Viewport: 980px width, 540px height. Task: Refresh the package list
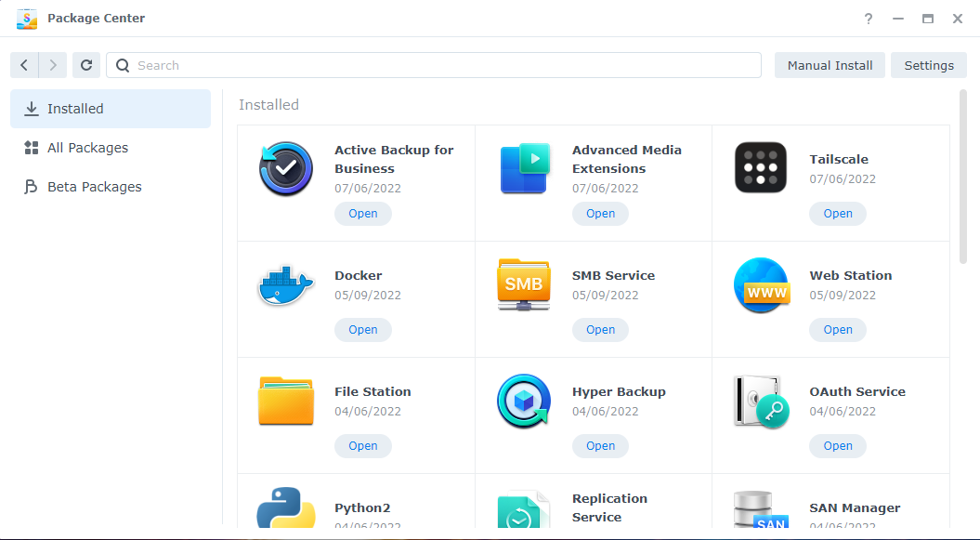[85, 65]
